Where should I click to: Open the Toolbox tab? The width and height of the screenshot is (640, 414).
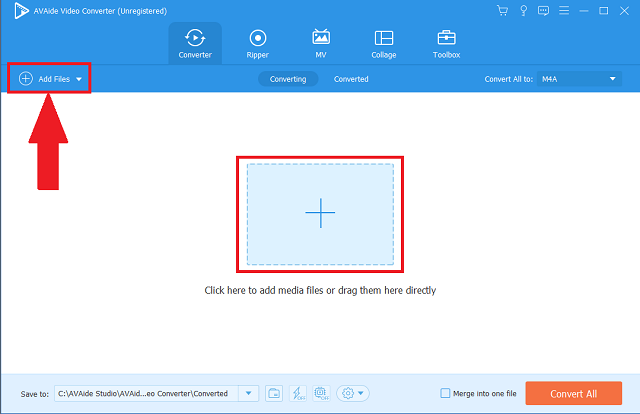point(447,43)
